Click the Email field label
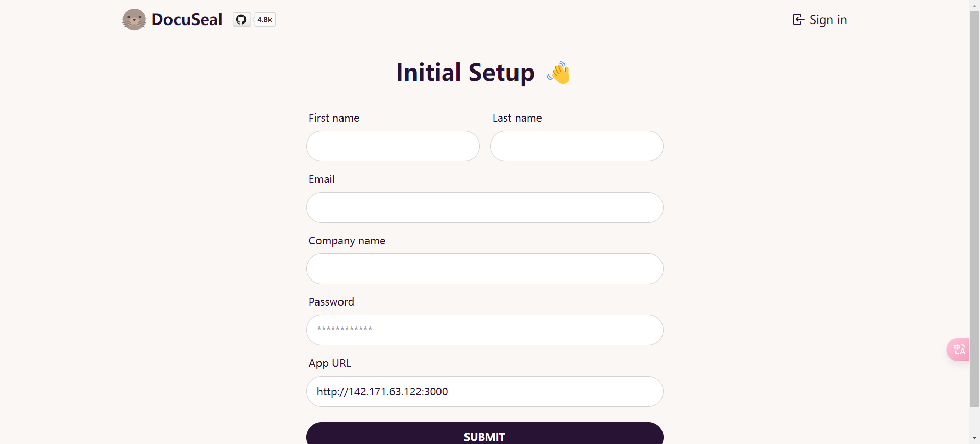The width and height of the screenshot is (980, 444). click(x=322, y=179)
